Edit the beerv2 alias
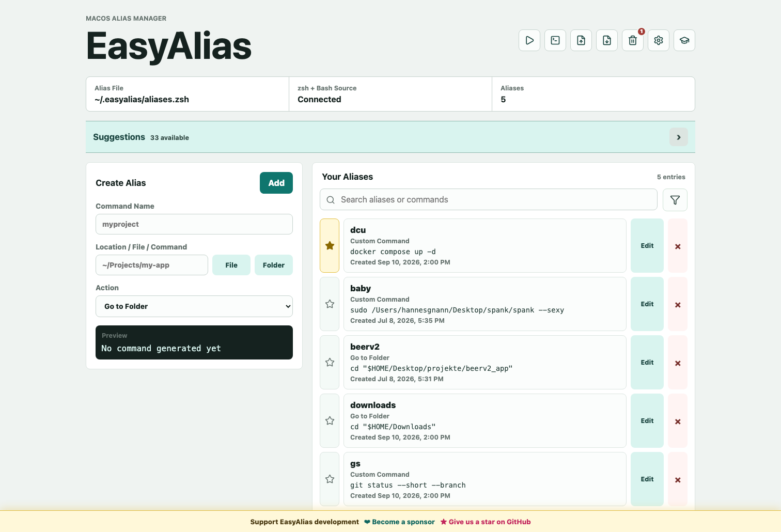This screenshot has width=781, height=532. pyautogui.click(x=647, y=363)
